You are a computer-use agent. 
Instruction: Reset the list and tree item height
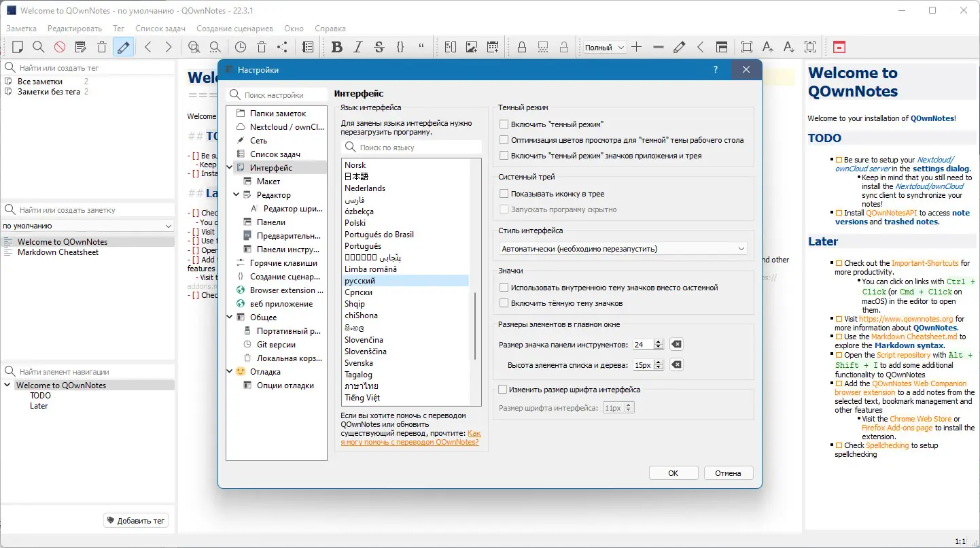pos(676,365)
